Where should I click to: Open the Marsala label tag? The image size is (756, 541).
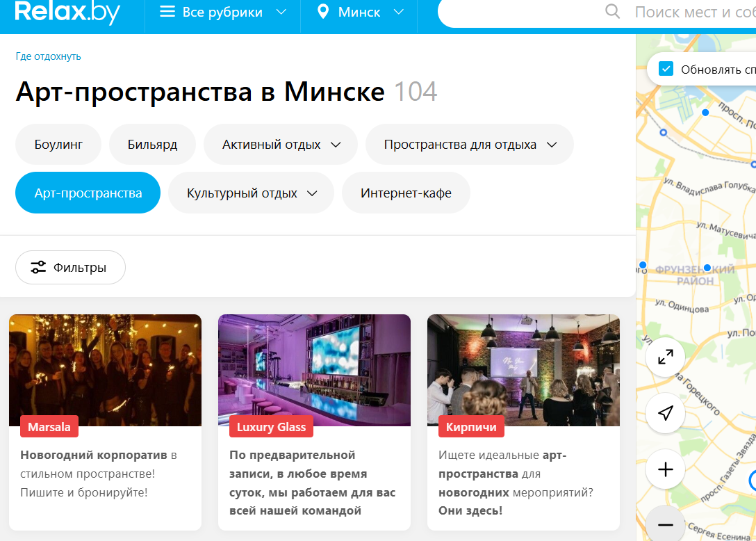(49, 427)
